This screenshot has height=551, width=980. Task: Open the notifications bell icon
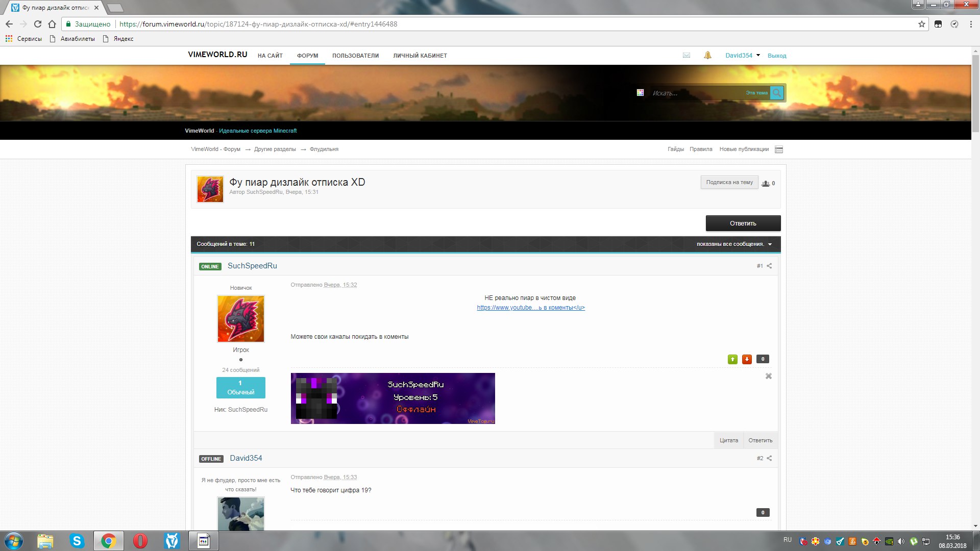click(707, 55)
